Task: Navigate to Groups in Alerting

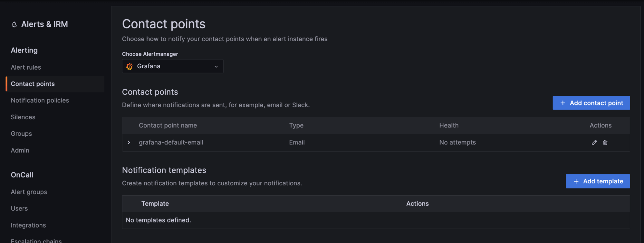Action: coord(21,134)
